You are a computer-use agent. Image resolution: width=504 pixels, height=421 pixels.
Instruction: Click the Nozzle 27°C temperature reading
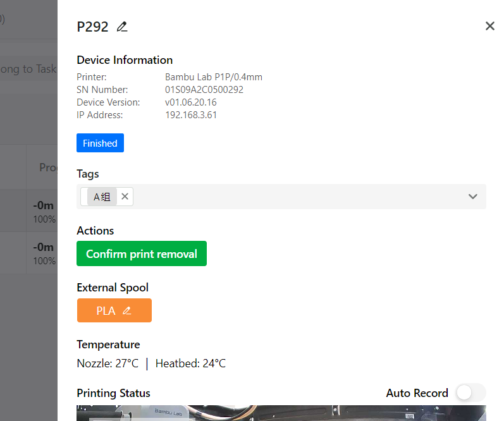tap(108, 363)
